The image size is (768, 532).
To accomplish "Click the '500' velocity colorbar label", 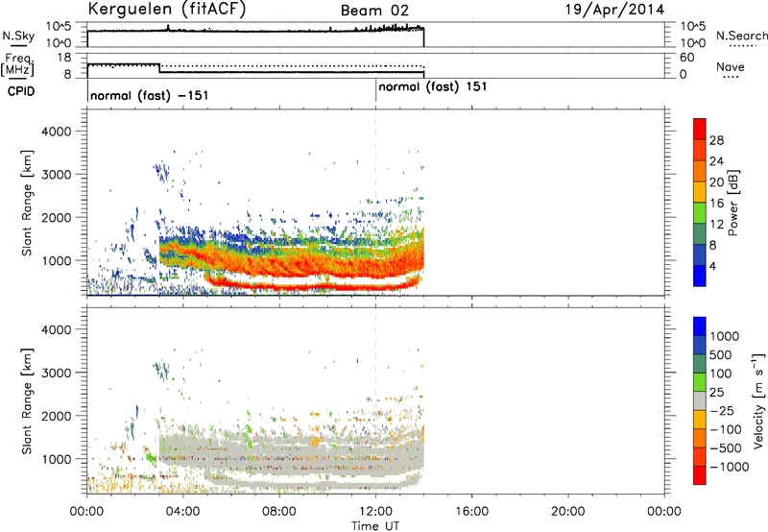I will click(721, 354).
